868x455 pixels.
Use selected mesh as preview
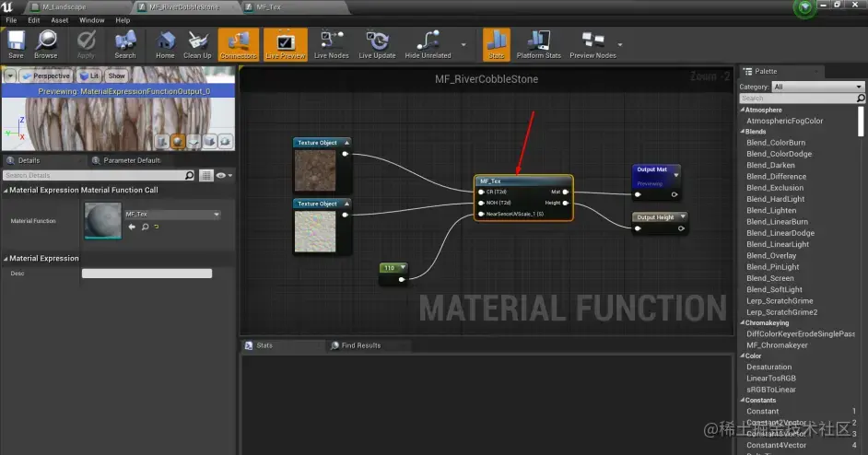(226, 142)
